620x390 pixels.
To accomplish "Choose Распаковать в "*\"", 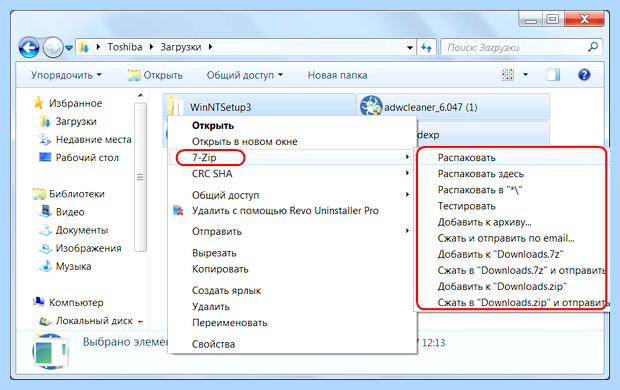I will click(512, 190).
